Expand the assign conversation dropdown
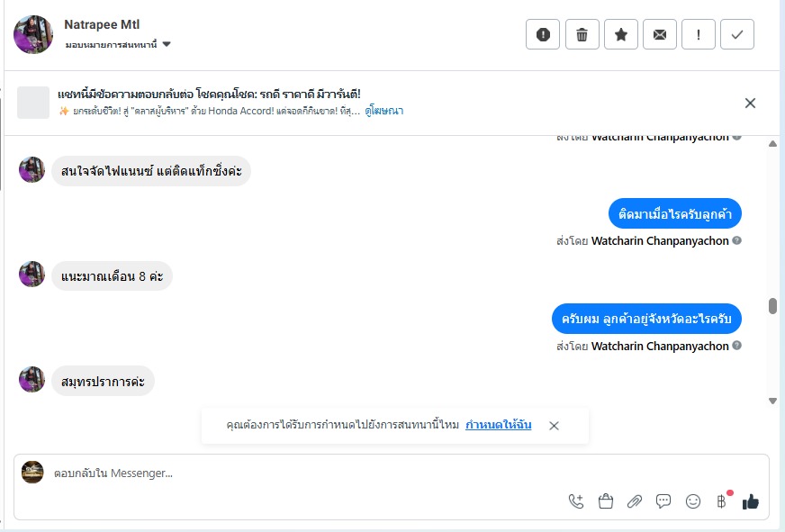785x532 pixels. tap(167, 44)
